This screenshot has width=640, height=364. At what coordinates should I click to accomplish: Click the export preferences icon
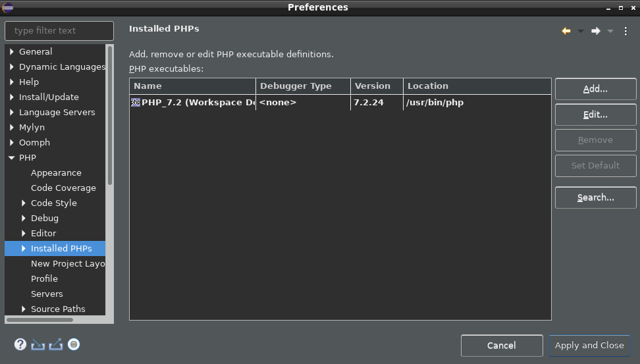click(56, 344)
